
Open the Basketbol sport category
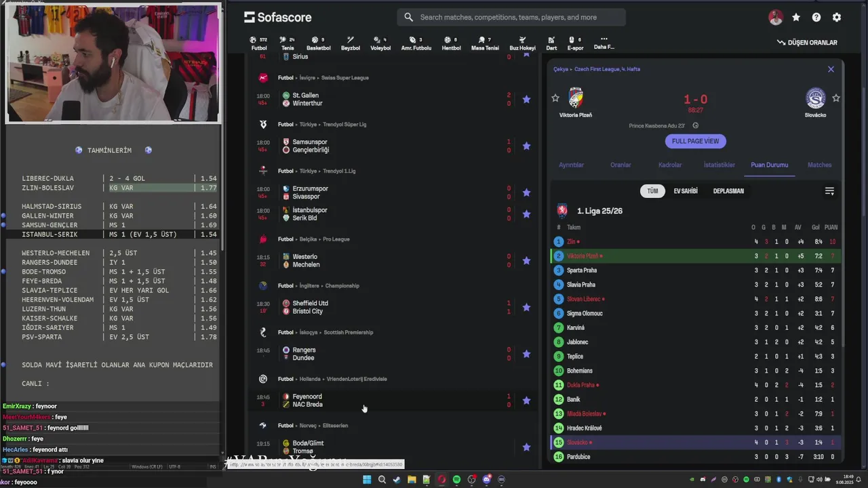(318, 43)
